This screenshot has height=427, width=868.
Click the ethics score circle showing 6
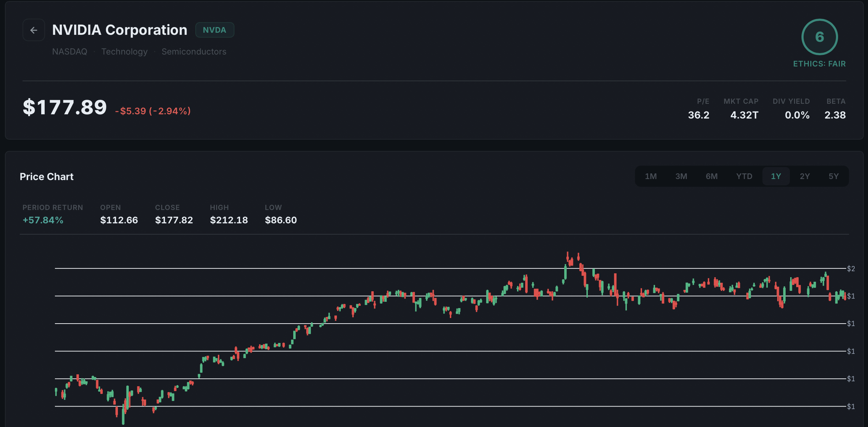(819, 37)
